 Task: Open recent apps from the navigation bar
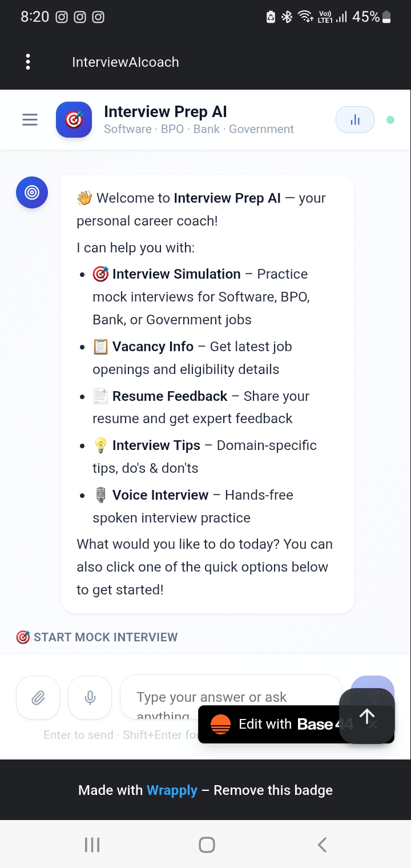(x=92, y=844)
